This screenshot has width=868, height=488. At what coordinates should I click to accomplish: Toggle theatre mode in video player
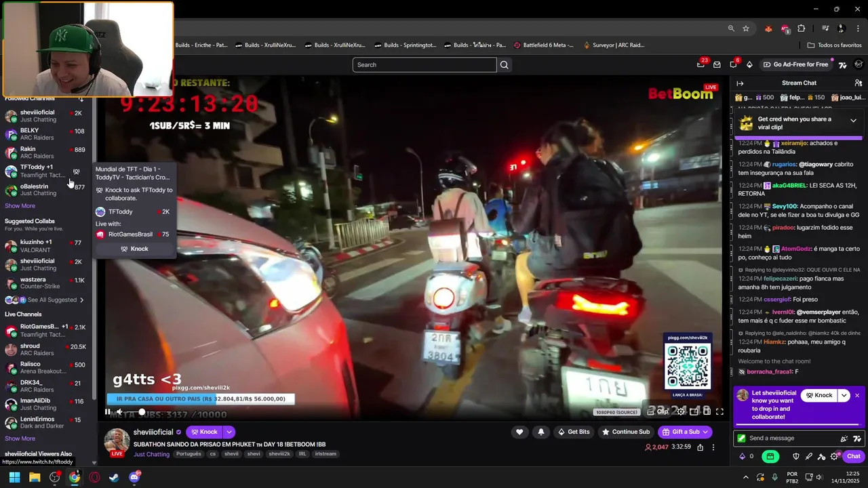[x=707, y=411]
